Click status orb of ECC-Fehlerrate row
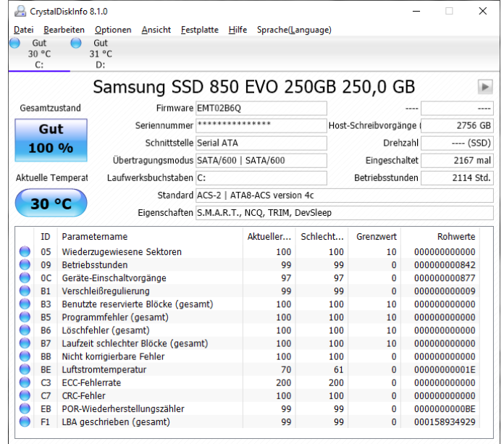This screenshot has height=444, width=504. click(25, 382)
